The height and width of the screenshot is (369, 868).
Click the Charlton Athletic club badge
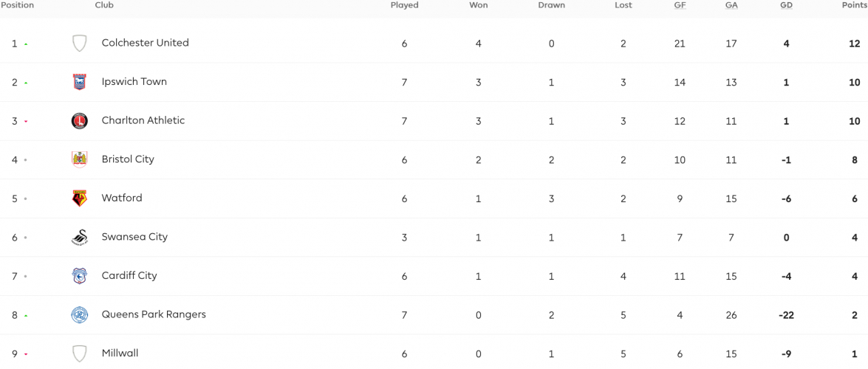tap(80, 120)
